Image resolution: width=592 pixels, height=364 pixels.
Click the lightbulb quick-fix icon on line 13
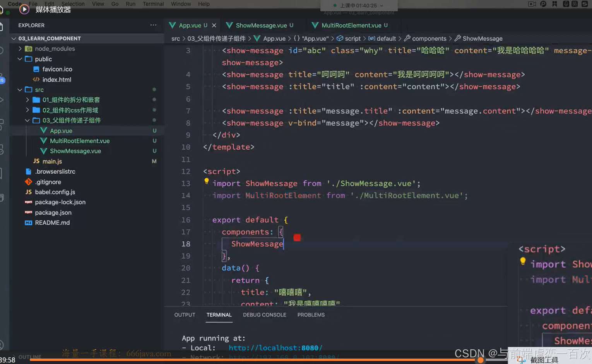point(207,181)
